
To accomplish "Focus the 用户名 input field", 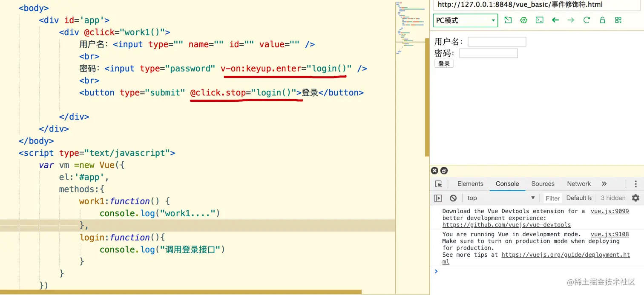I will click(x=497, y=42).
